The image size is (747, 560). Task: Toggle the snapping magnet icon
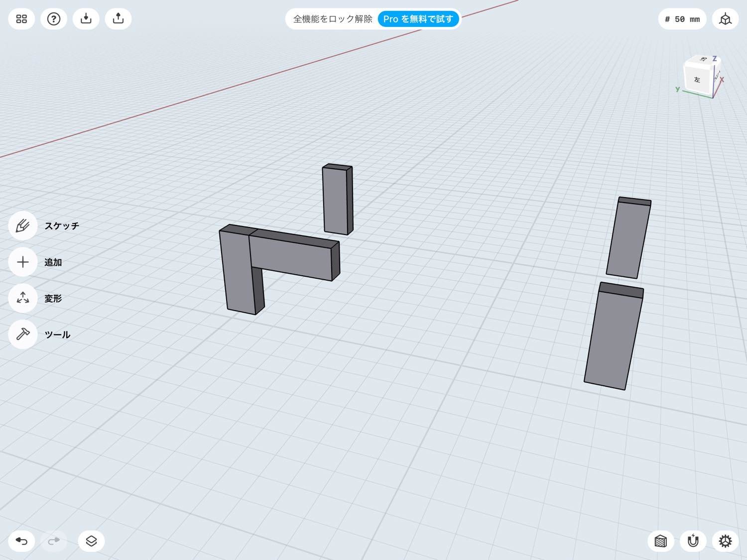point(693,541)
